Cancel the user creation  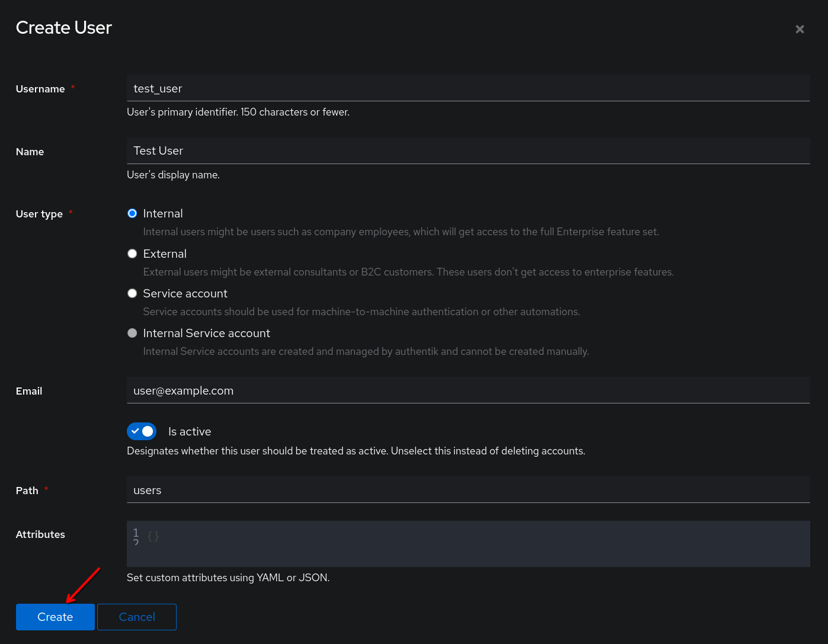pos(137,617)
